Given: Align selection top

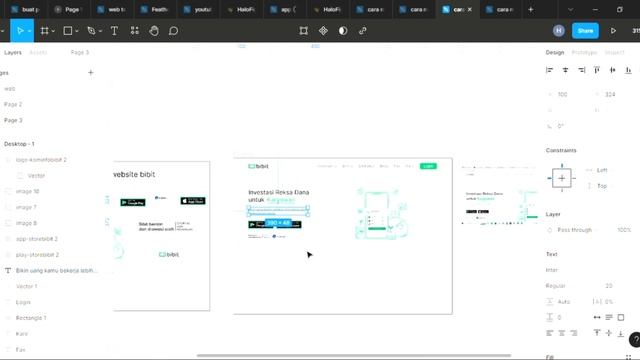Looking at the screenshot, I should coord(597,70).
